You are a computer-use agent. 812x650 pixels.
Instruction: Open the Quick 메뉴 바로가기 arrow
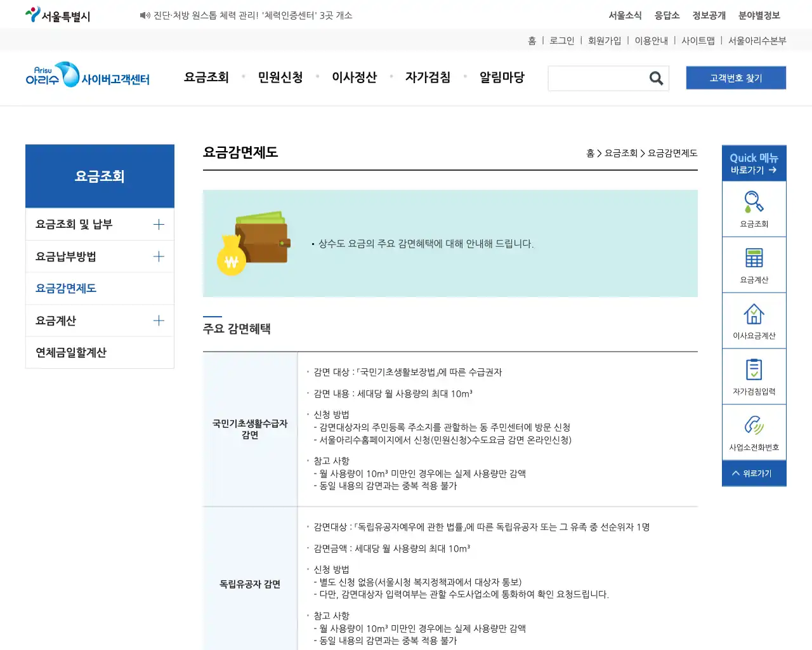754,163
